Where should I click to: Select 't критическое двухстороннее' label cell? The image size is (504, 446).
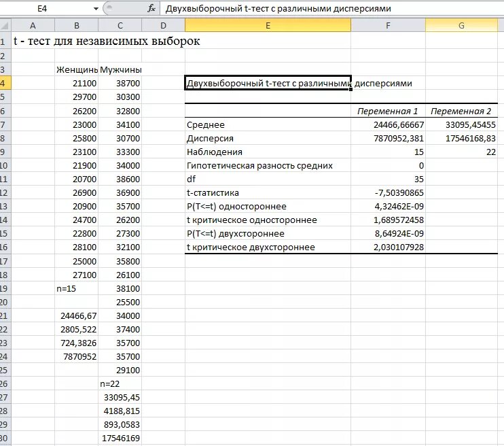point(268,247)
